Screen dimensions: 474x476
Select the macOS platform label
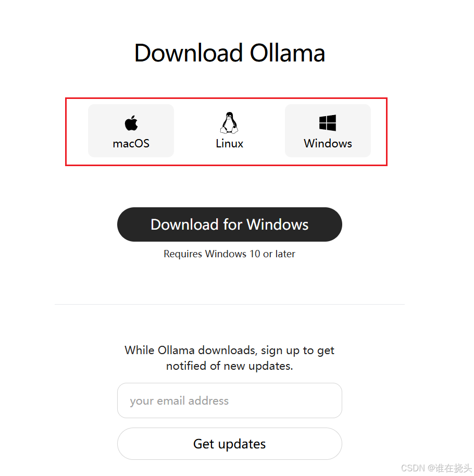tap(131, 143)
